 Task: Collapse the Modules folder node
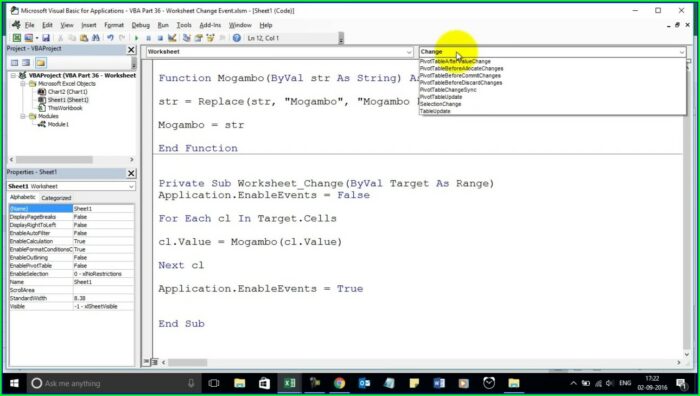23,116
